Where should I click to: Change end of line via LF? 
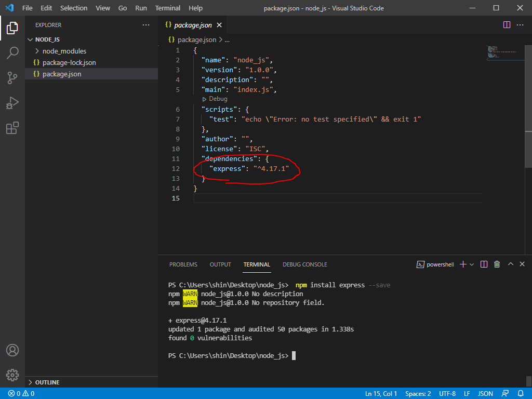[467, 394]
